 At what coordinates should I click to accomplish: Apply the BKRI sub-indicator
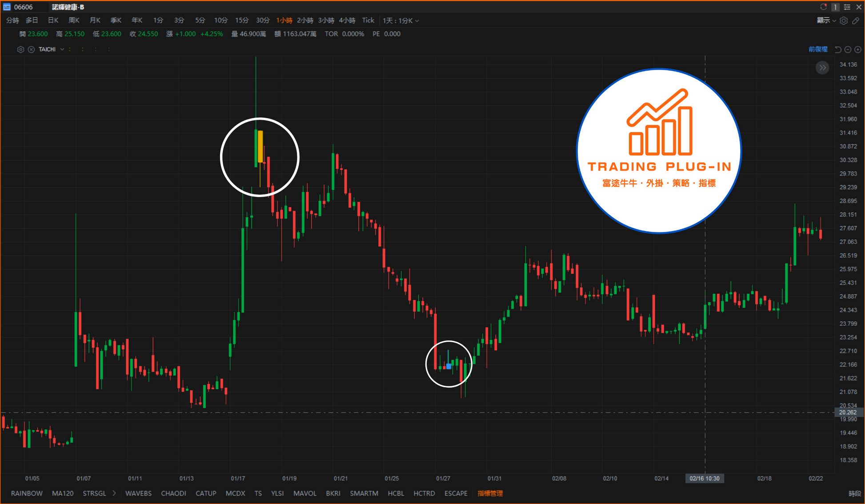pyautogui.click(x=333, y=493)
